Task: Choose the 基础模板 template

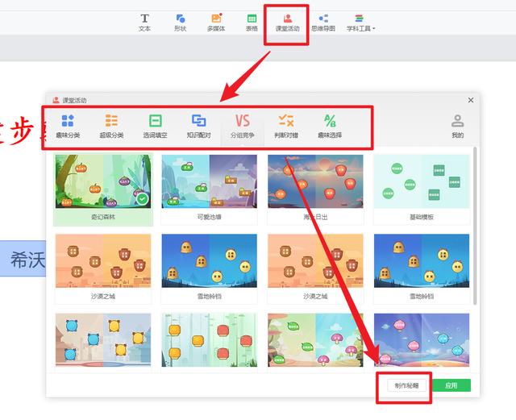Action: pyautogui.click(x=422, y=189)
